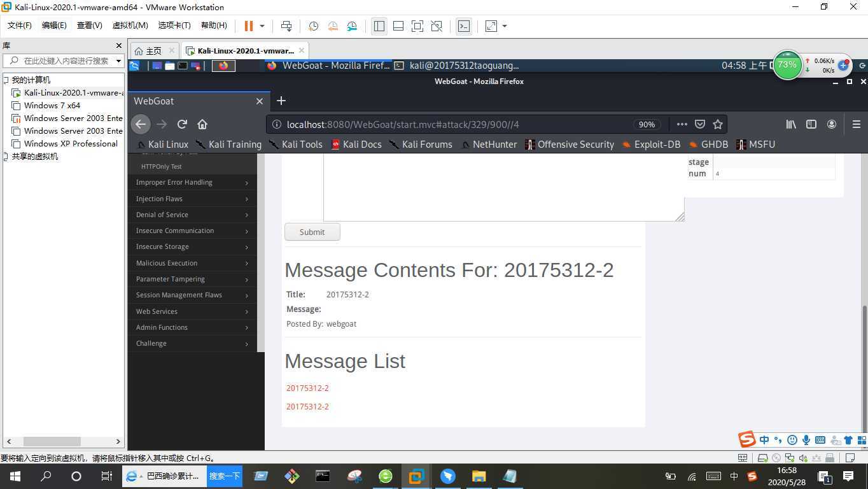Click the revert to snapshot icon
This screenshot has width=868, height=489.
tap(333, 26)
